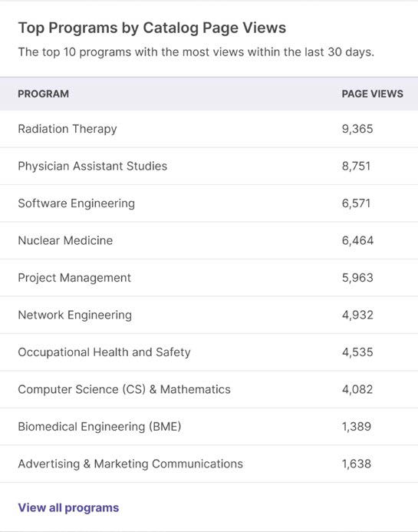The image size is (418, 532).
Task: Click the Project Management program name
Action: click(x=74, y=278)
